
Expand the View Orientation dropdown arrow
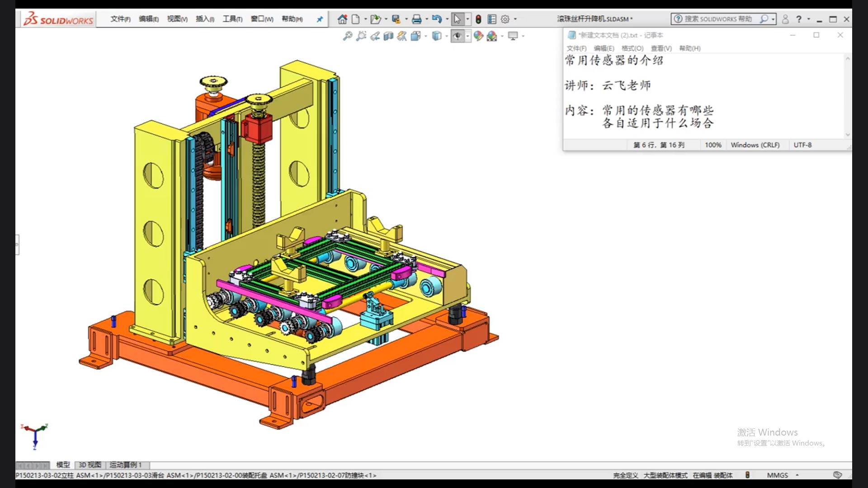[425, 36]
